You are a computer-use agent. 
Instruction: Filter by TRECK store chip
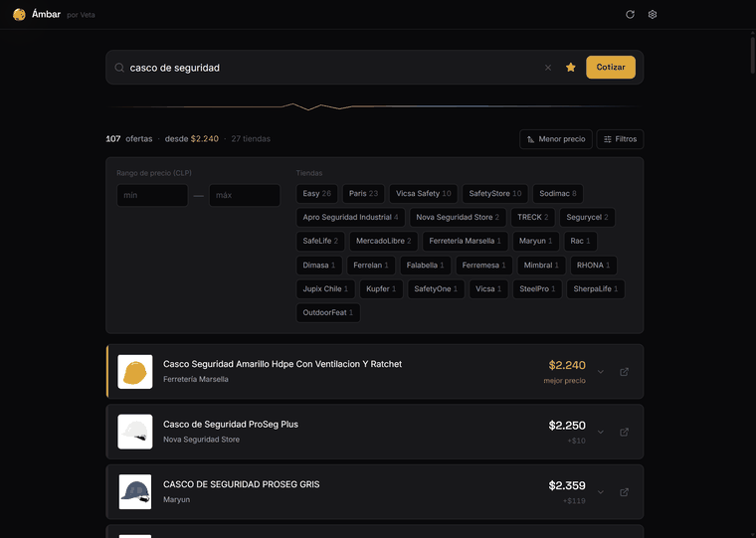pos(533,218)
